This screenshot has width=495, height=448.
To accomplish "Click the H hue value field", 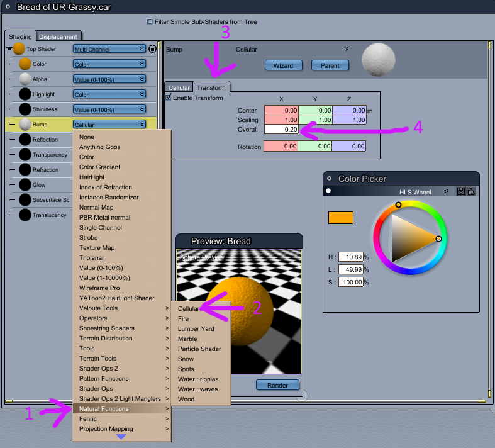I will (351, 257).
